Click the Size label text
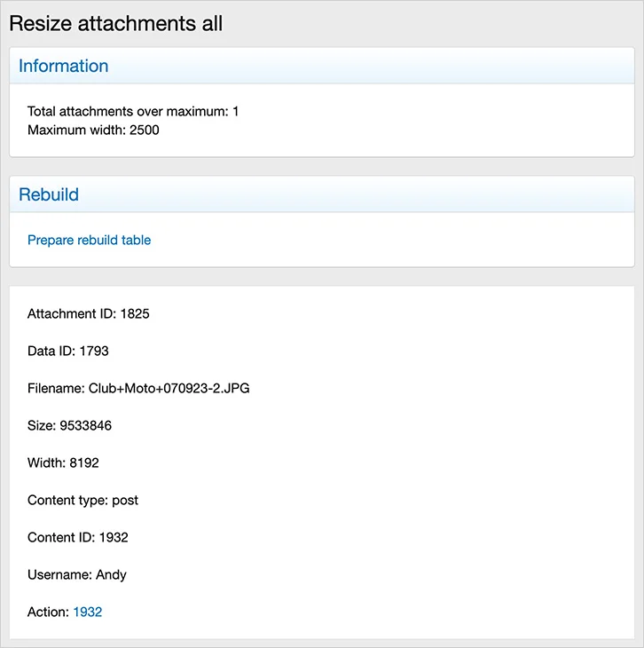 pos(42,425)
